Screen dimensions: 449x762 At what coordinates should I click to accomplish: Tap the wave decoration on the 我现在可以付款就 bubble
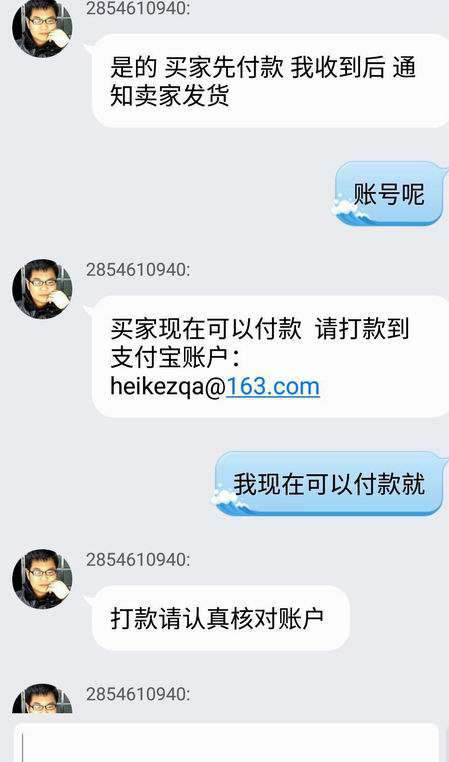click(x=230, y=500)
